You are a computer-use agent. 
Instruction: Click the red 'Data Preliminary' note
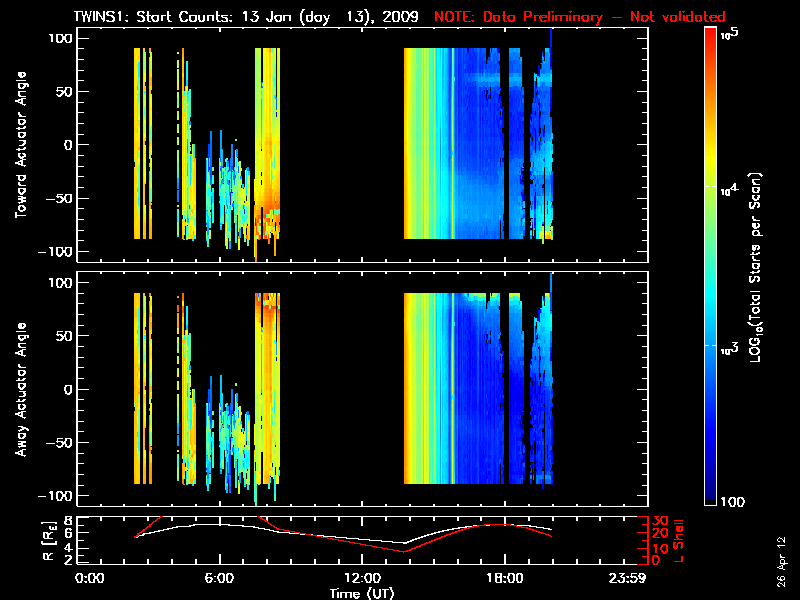point(580,17)
